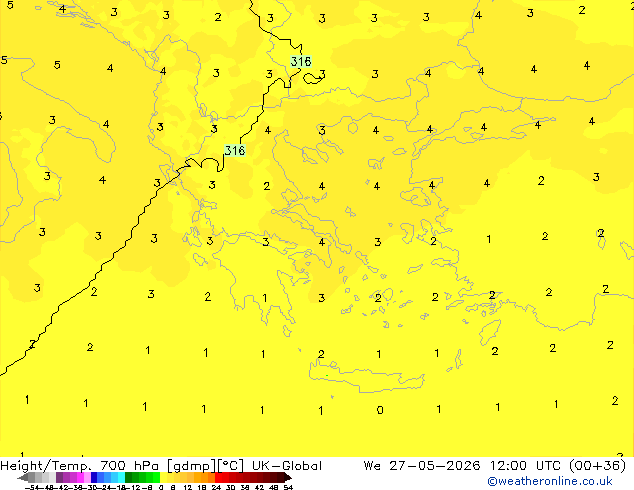Click the 54 label at the scale's right end

(x=288, y=488)
